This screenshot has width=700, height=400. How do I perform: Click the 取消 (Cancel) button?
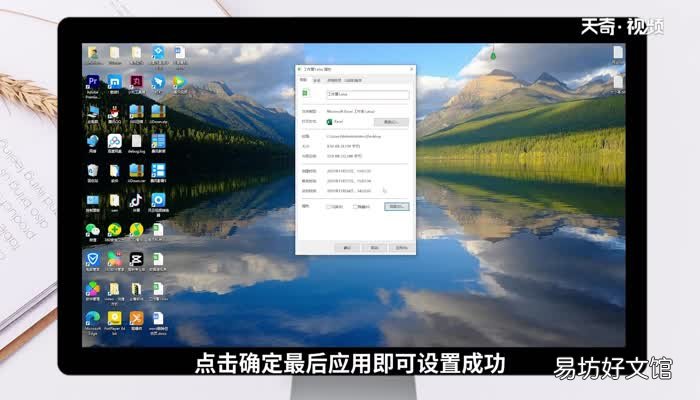[x=375, y=247]
